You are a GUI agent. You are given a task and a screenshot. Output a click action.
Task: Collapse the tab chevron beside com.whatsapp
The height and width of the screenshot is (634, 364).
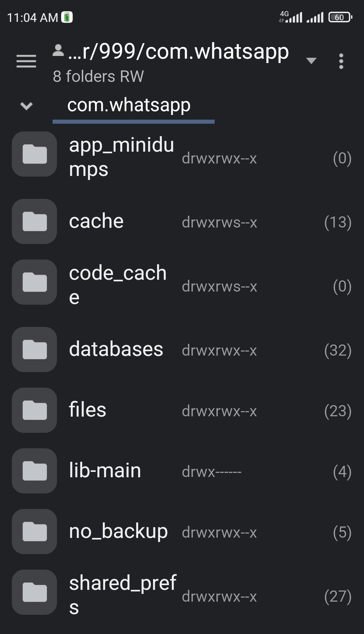coord(26,106)
